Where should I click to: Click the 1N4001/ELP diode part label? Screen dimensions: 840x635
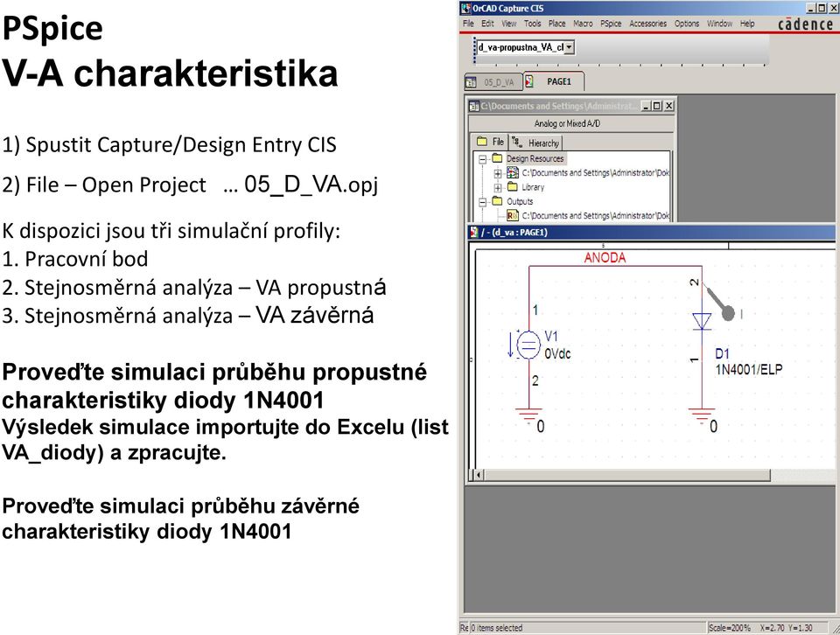(749, 369)
